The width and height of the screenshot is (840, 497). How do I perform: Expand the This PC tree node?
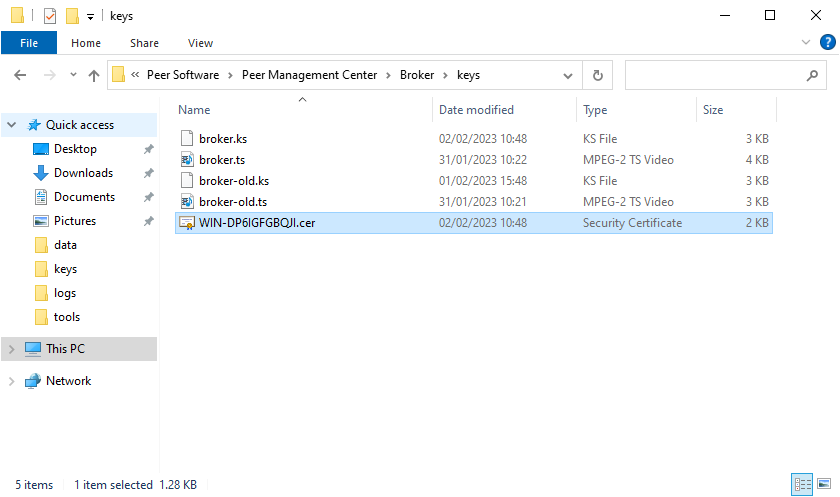point(12,349)
